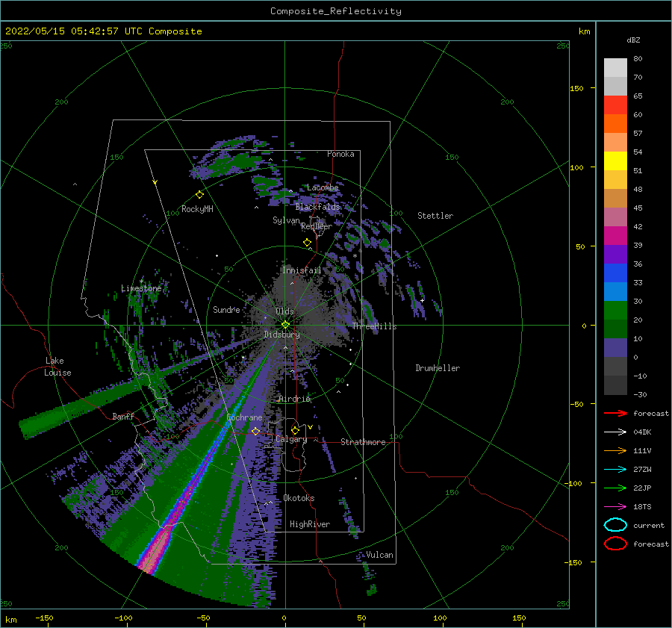Click the Olds label

(x=284, y=311)
